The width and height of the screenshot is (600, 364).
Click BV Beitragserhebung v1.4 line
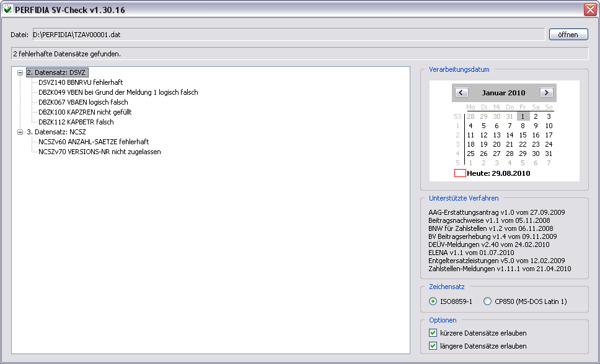[x=493, y=236]
